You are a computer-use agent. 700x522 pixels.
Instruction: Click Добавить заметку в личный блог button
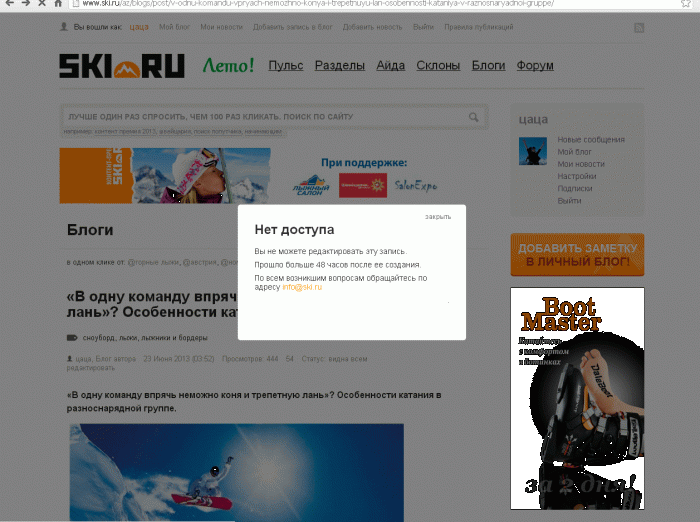[x=577, y=255]
